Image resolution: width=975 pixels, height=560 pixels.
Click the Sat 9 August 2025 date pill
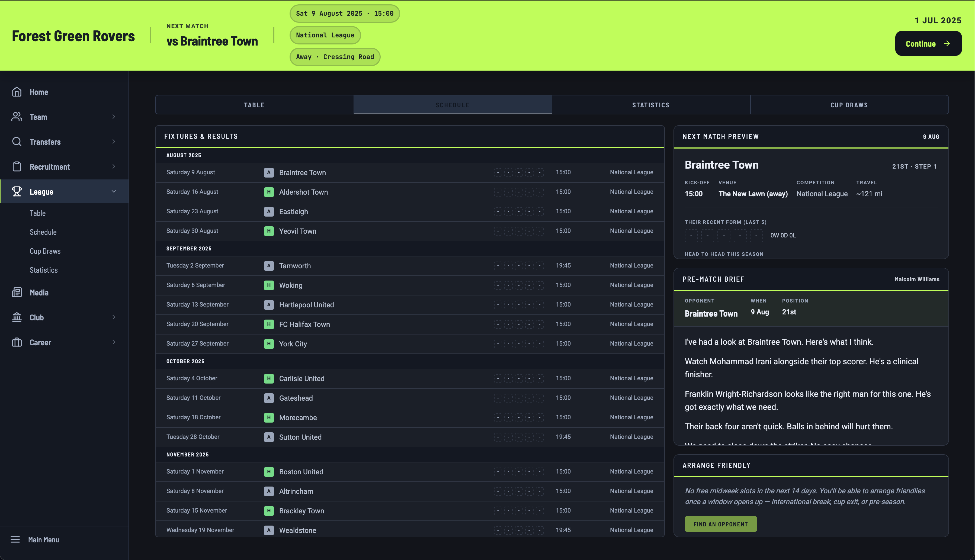tap(345, 14)
